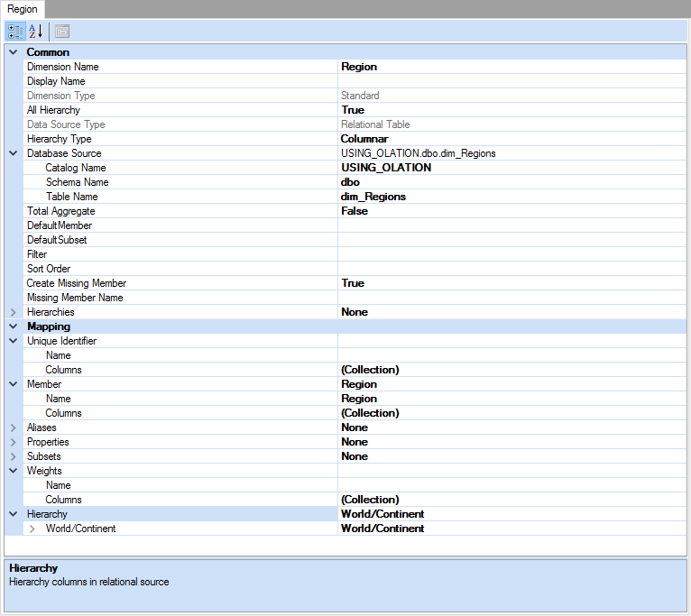The height and width of the screenshot is (616, 691).
Task: Select the Hierarchy row value World/Continent
Action: tap(512, 514)
